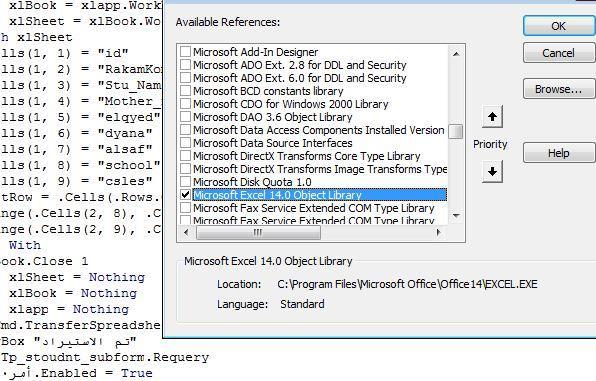Cancel the References dialog

558,52
